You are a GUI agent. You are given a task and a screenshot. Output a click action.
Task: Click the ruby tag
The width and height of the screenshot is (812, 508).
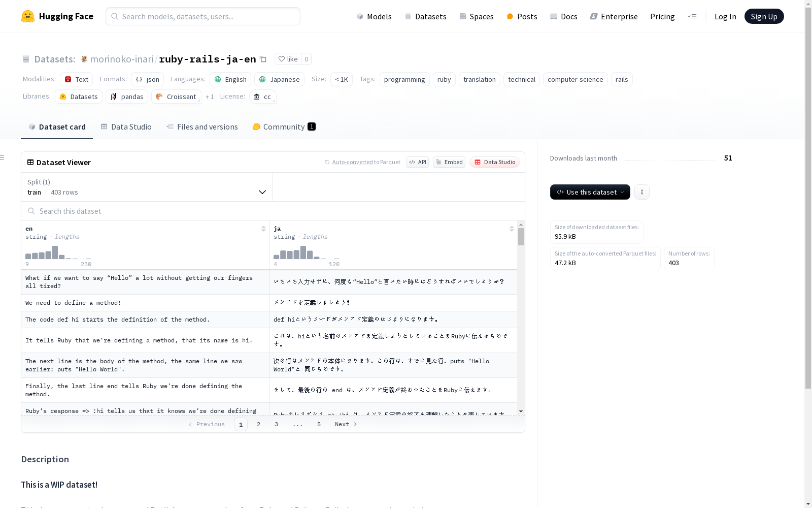click(x=444, y=79)
